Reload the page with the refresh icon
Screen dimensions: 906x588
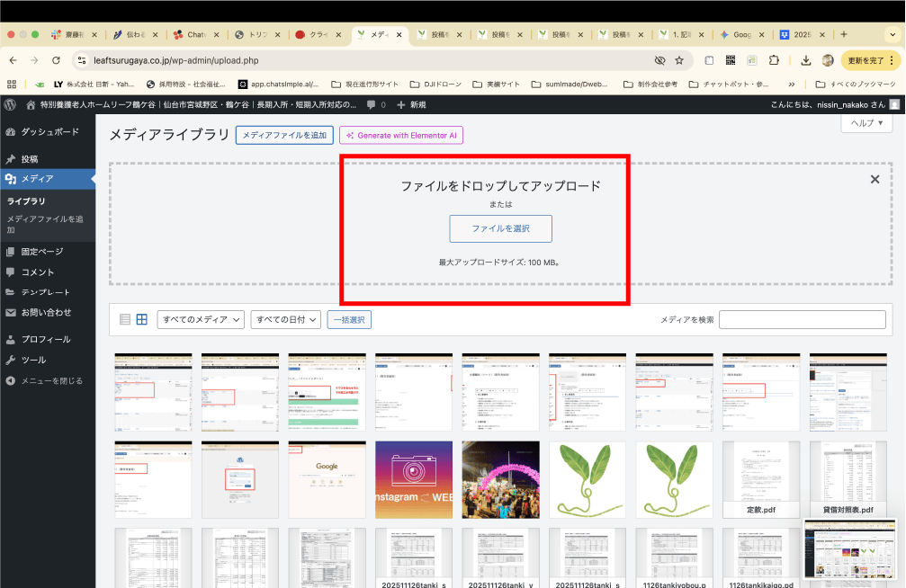(x=56, y=60)
